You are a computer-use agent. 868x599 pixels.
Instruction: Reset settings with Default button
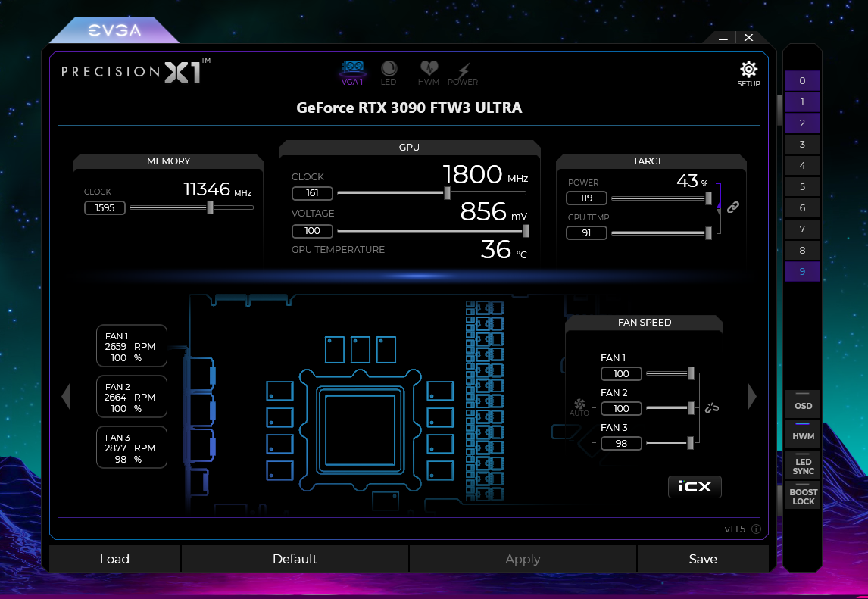pos(295,559)
